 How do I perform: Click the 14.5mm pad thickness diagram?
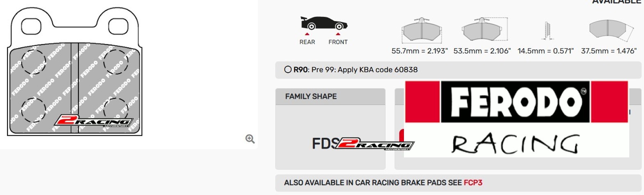(x=547, y=31)
